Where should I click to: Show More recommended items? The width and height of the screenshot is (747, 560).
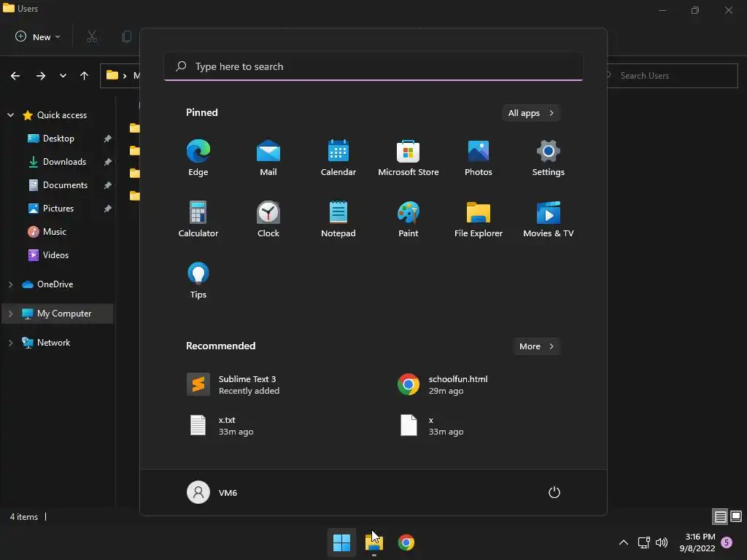[536, 346]
